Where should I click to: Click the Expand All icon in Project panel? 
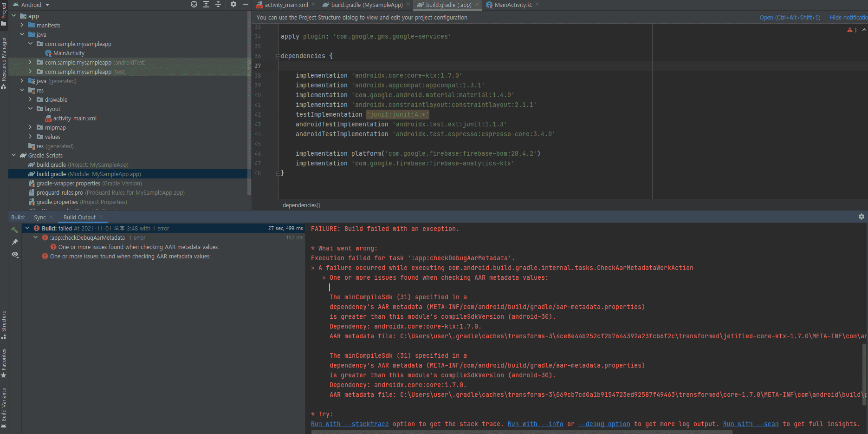(x=206, y=5)
